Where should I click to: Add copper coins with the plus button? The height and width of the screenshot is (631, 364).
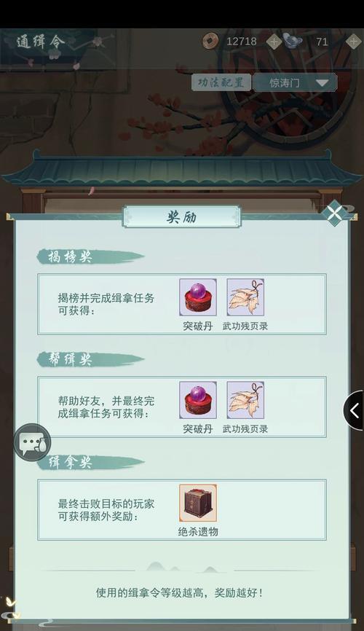[274, 41]
